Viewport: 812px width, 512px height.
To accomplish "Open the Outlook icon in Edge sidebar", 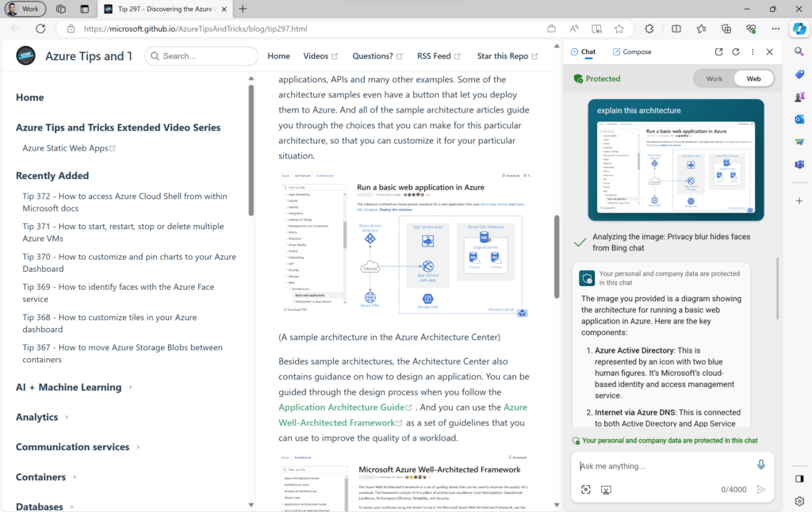I will pos(799,120).
